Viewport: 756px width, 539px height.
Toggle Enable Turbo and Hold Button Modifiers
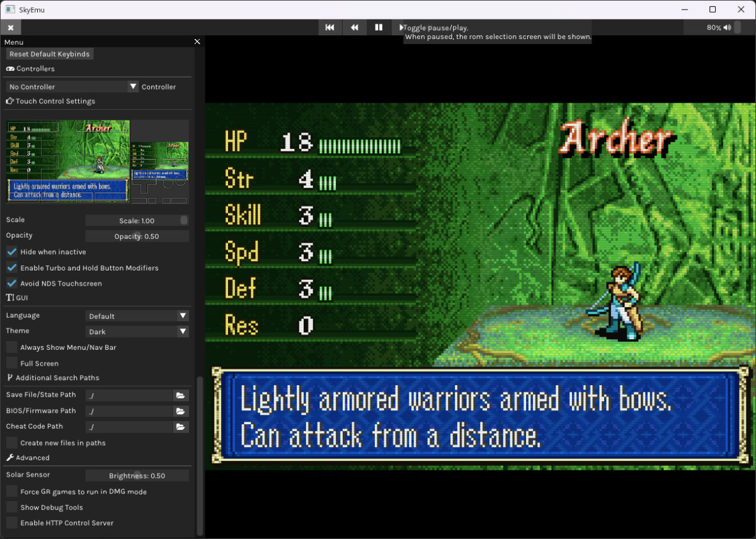click(12, 268)
